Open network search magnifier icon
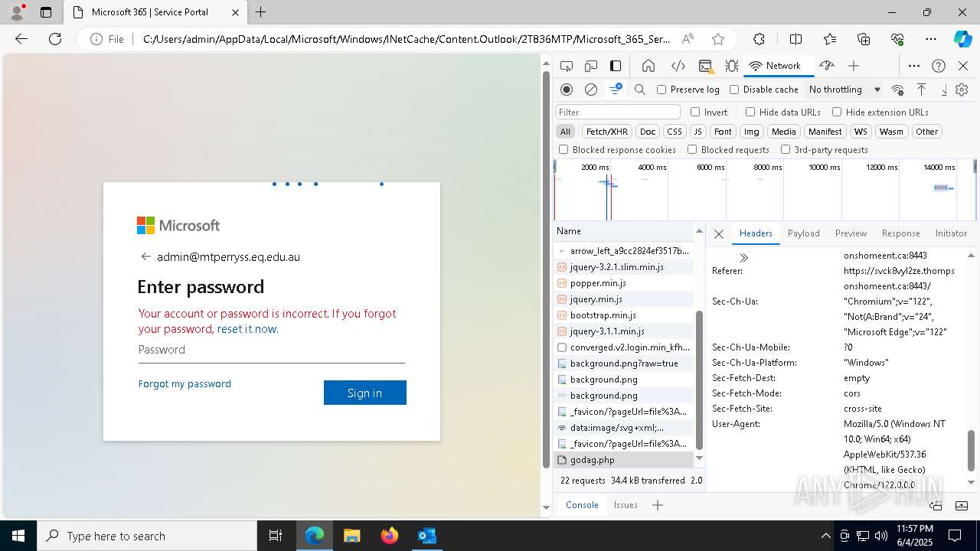 point(640,90)
